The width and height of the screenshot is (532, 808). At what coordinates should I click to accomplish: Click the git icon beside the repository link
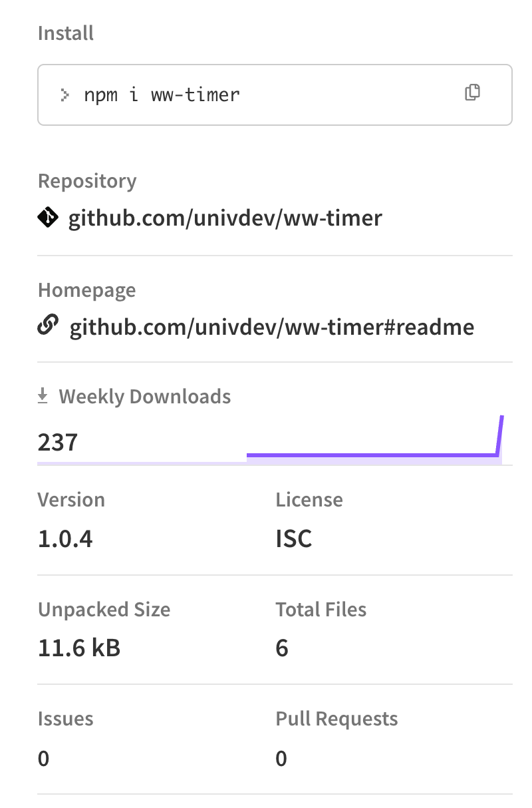[48, 218]
